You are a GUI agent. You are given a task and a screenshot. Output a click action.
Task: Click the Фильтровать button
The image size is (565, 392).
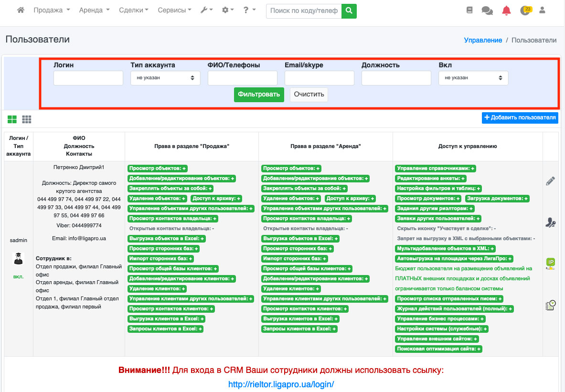[259, 94]
